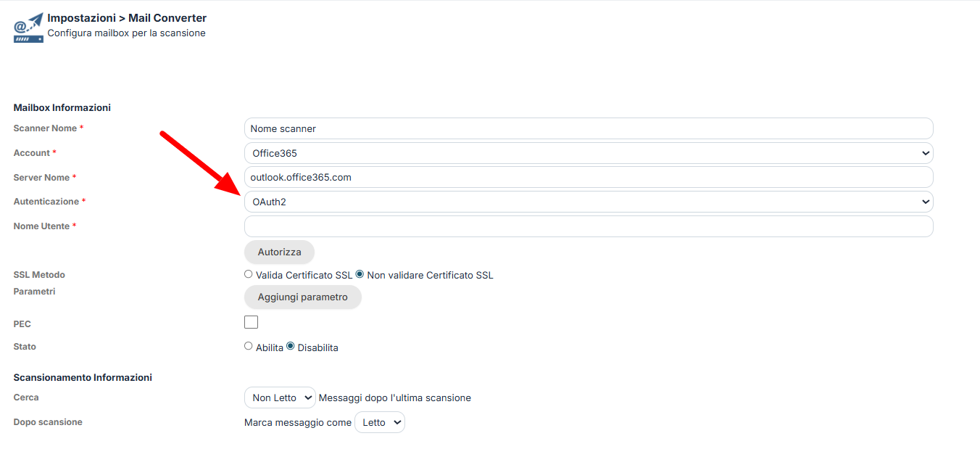Open the Marca messaggio come Letto dropdown
The width and height of the screenshot is (980, 457).
coord(380,422)
